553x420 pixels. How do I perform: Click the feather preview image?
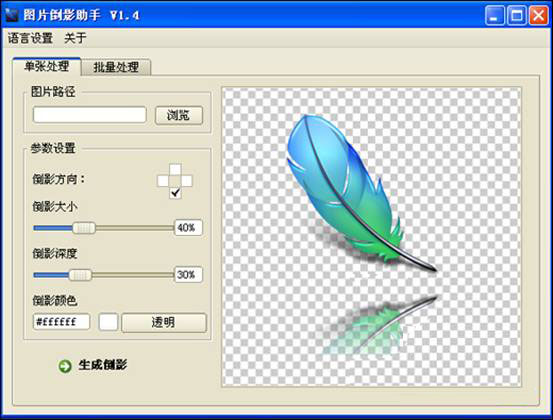[371, 237]
